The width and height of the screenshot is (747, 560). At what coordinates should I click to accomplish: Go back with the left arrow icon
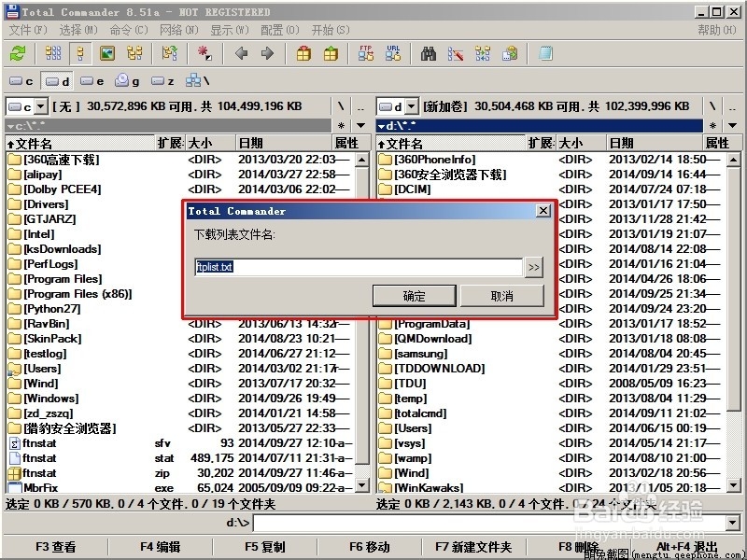pos(242,53)
